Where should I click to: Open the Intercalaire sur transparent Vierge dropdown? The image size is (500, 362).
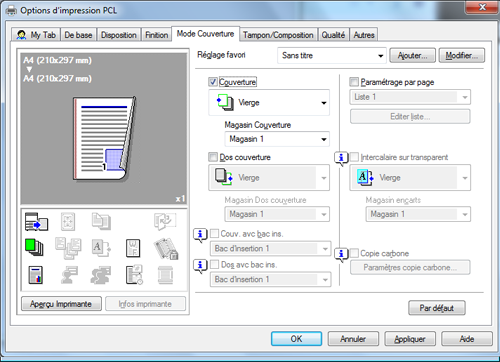coord(410,178)
